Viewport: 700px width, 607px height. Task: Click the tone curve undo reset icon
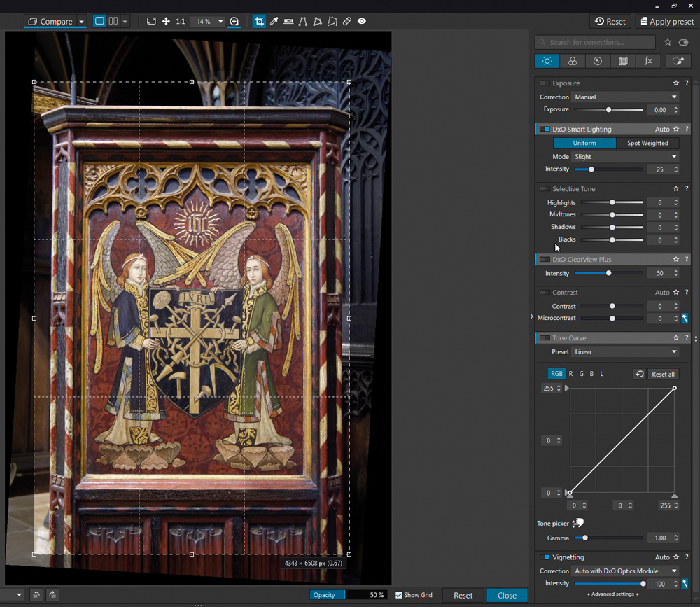(x=639, y=374)
